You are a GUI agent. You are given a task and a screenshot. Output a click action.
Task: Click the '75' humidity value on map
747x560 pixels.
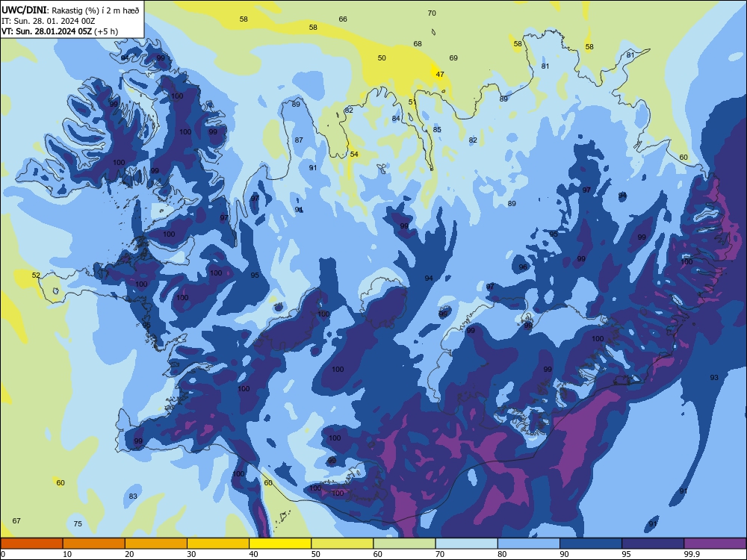point(78,524)
